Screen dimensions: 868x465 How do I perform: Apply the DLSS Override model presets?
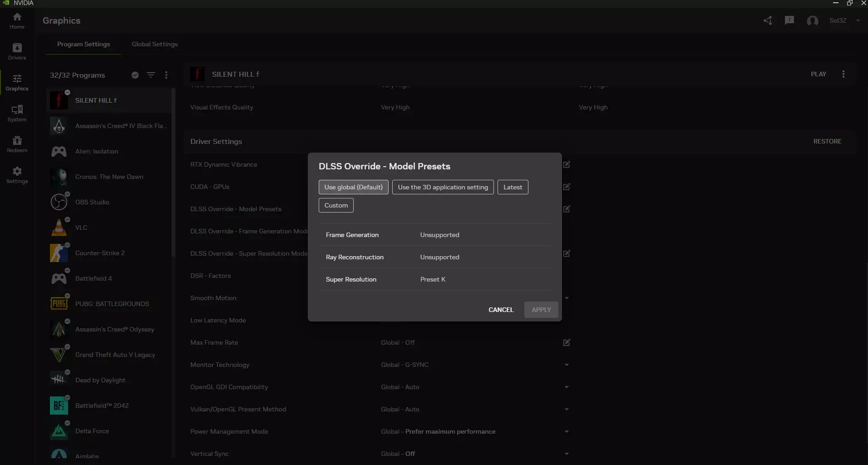pyautogui.click(x=541, y=310)
